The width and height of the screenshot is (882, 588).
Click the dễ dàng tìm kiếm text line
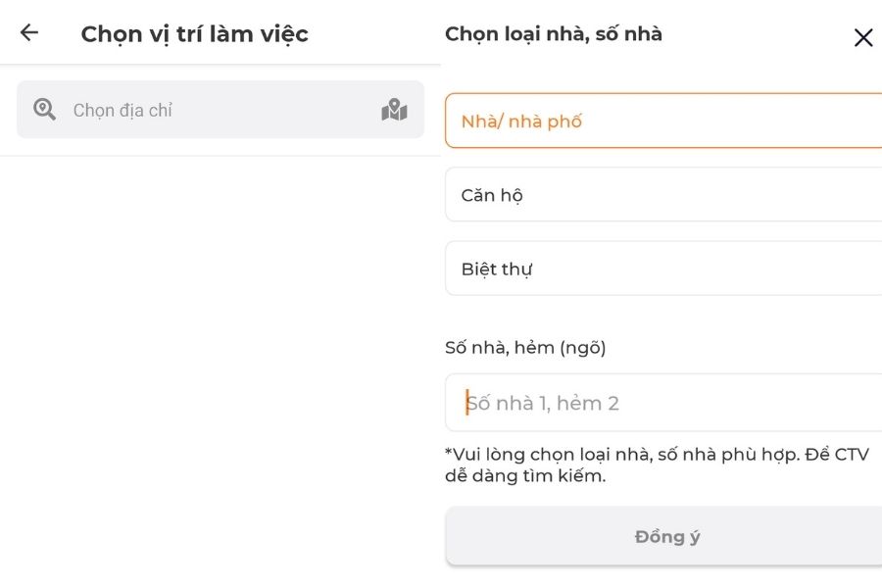(x=525, y=476)
